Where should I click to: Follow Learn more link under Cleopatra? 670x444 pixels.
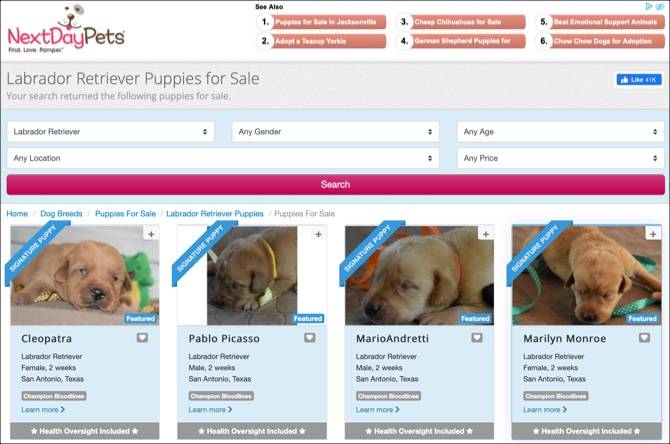43,409
